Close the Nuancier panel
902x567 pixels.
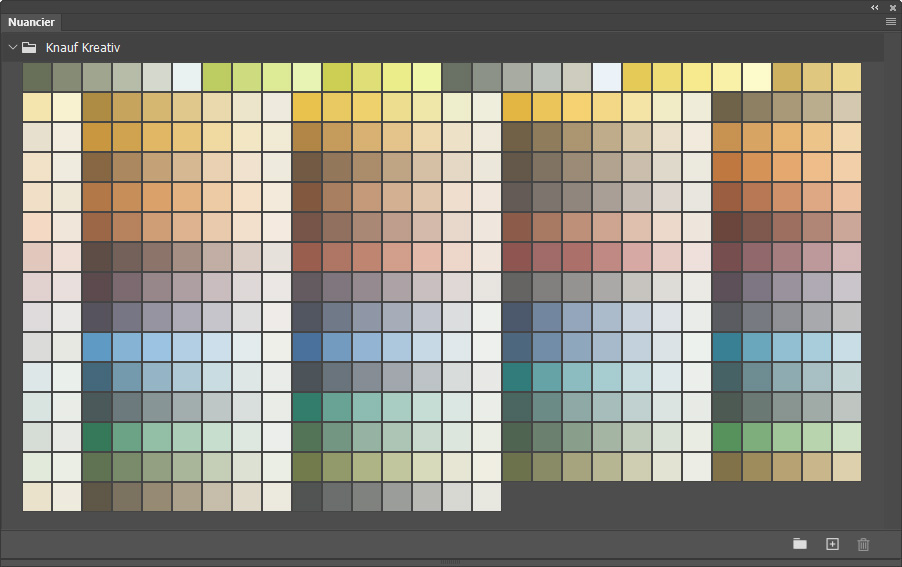click(893, 7)
